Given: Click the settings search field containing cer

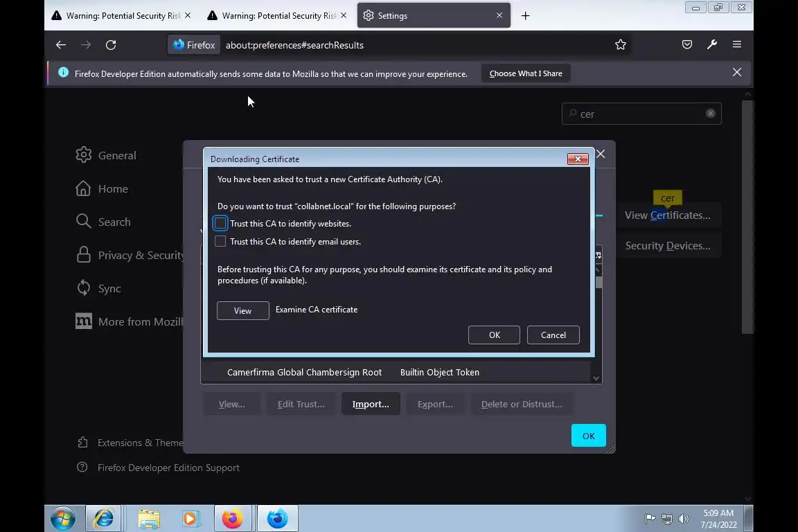Looking at the screenshot, I should click(641, 114).
